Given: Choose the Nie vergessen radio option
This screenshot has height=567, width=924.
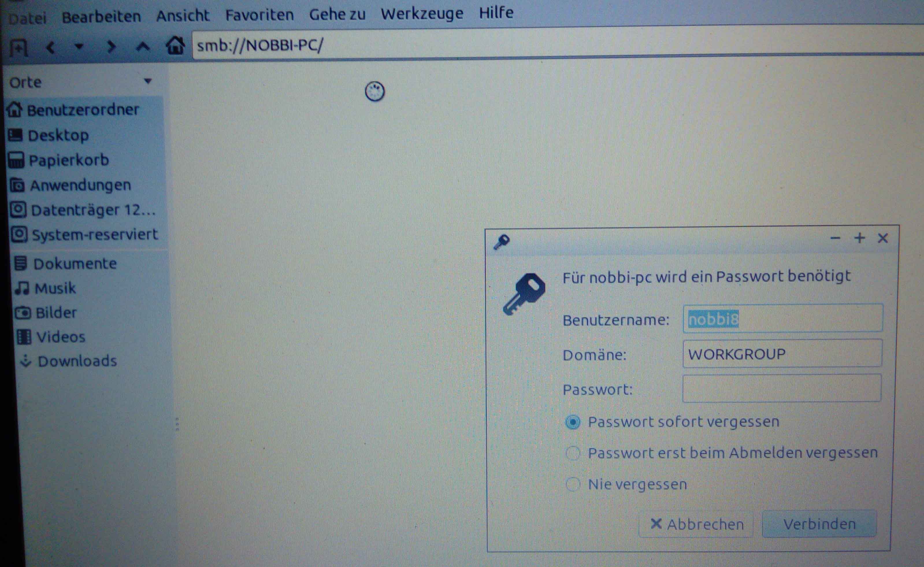Looking at the screenshot, I should coord(573,484).
